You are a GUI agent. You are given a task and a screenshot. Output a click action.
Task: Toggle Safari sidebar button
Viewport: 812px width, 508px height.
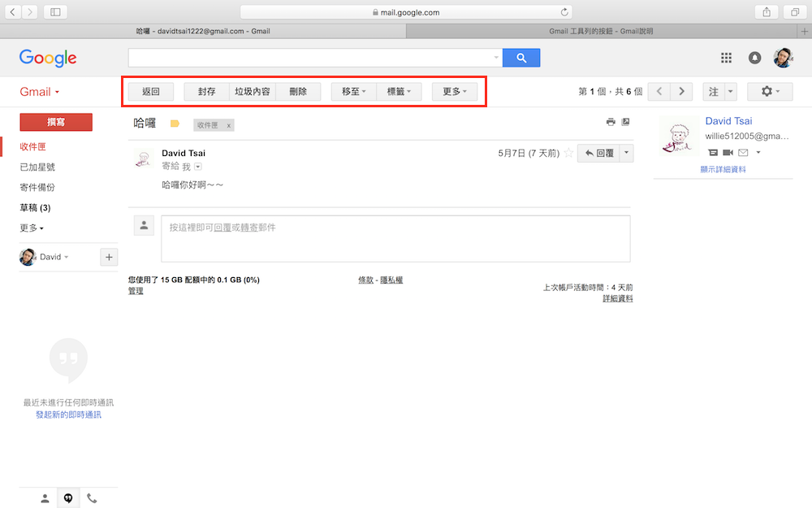55,12
